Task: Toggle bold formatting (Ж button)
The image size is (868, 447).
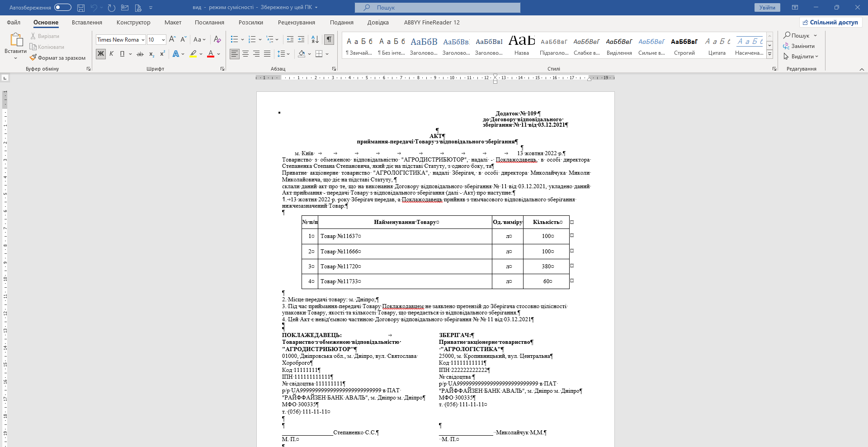Action: click(101, 54)
